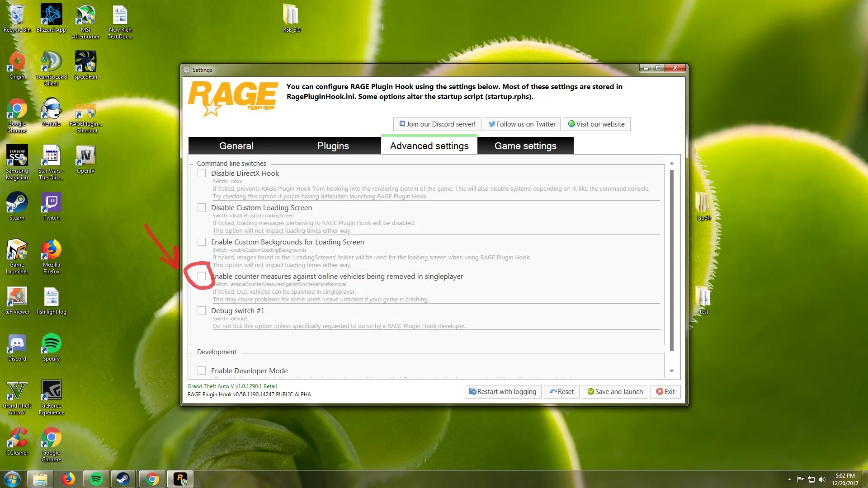Click Restart with logging button
The image size is (868, 488).
(503, 391)
